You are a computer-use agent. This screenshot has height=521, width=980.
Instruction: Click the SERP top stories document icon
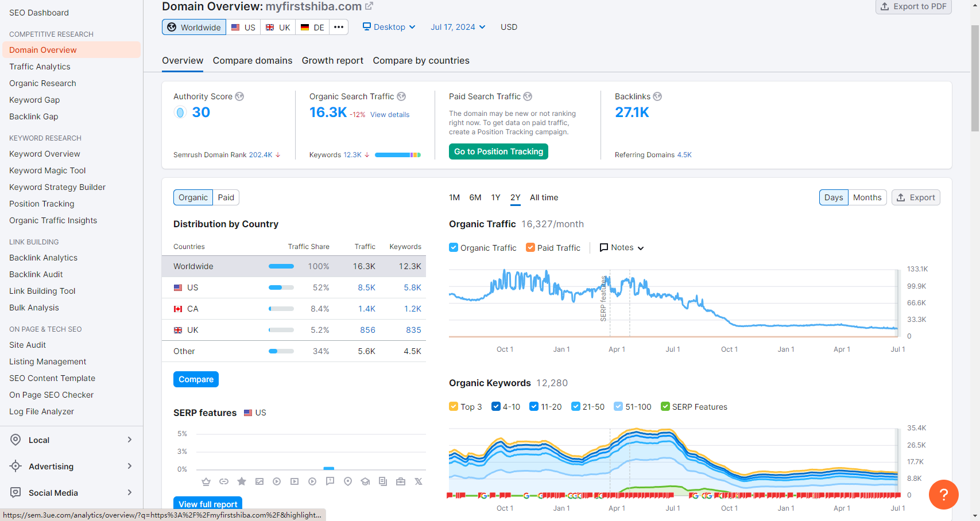(x=383, y=481)
